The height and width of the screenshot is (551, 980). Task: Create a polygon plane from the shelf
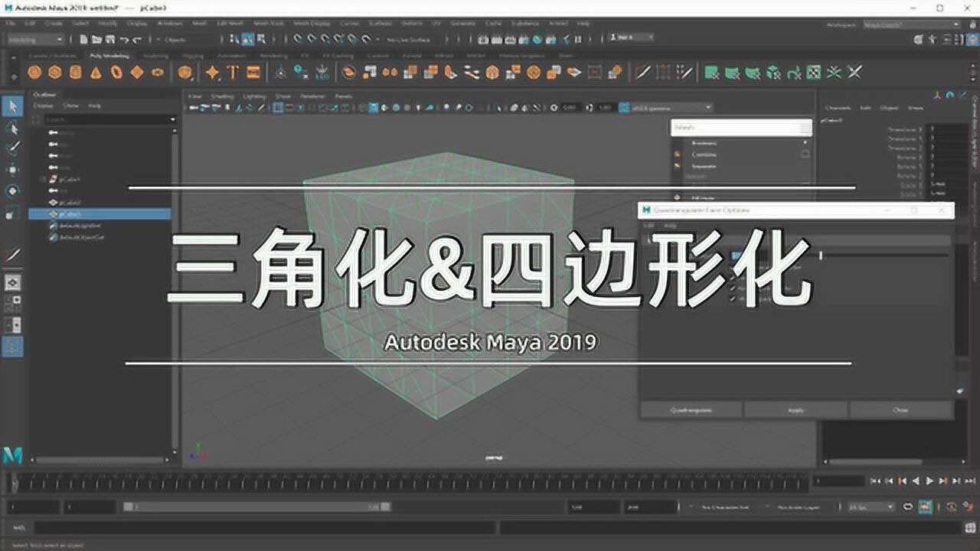click(137, 72)
